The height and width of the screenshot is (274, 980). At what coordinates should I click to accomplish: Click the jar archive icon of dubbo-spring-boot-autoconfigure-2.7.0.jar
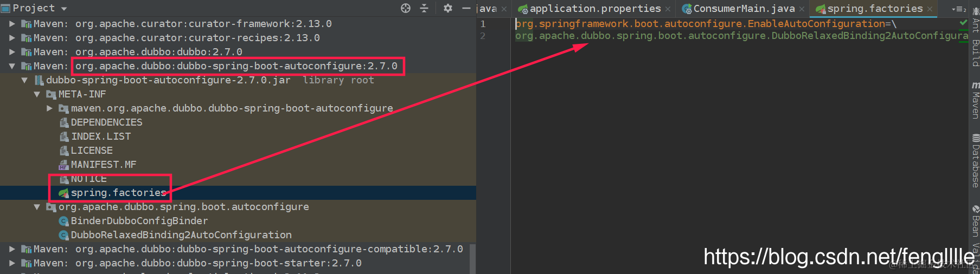(39, 80)
